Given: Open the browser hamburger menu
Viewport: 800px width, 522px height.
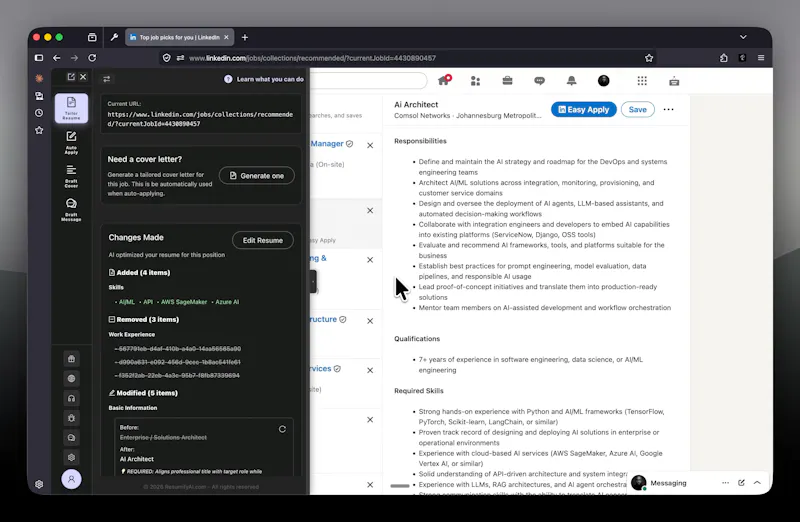Looking at the screenshot, I should click(x=761, y=58).
